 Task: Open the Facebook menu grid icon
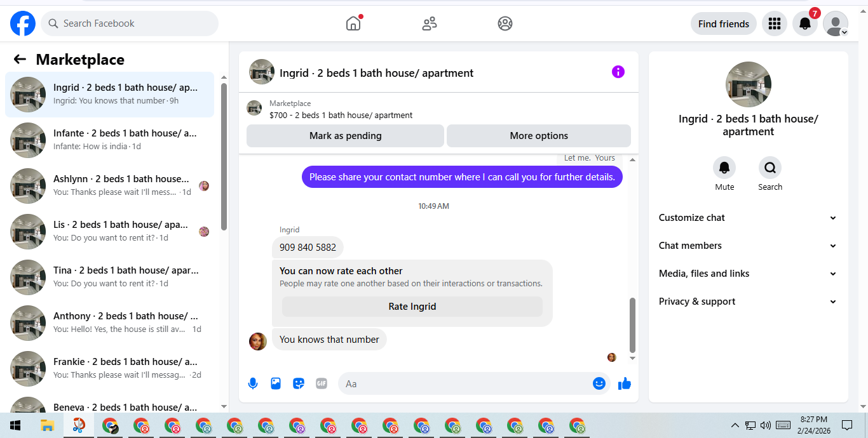pyautogui.click(x=774, y=24)
